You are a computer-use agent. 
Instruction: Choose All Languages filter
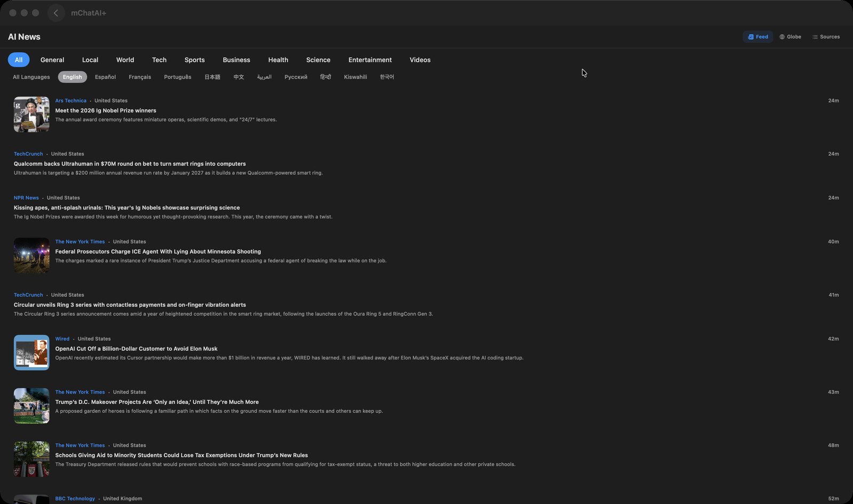(x=31, y=77)
